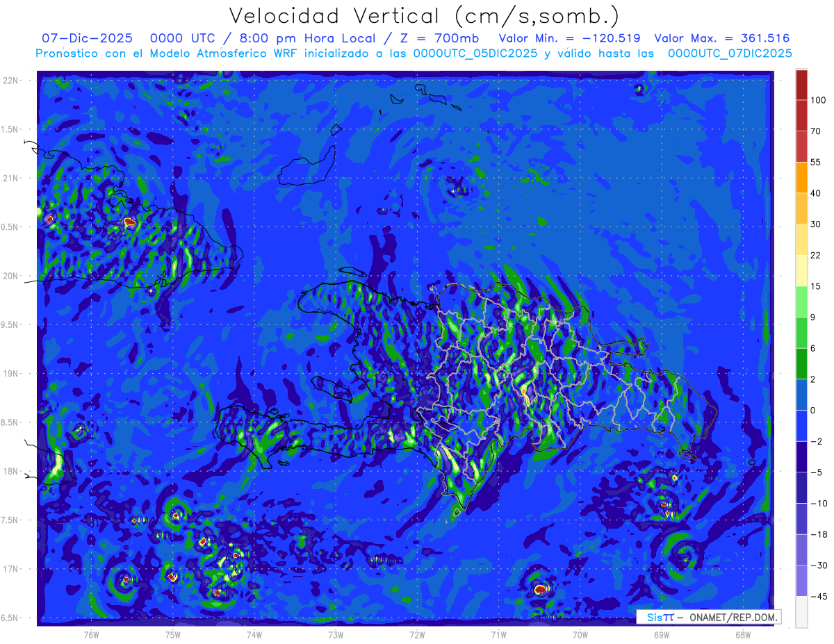Click the "20N" latitude label
This screenshot has width=834, height=644.
pyautogui.click(x=10, y=276)
